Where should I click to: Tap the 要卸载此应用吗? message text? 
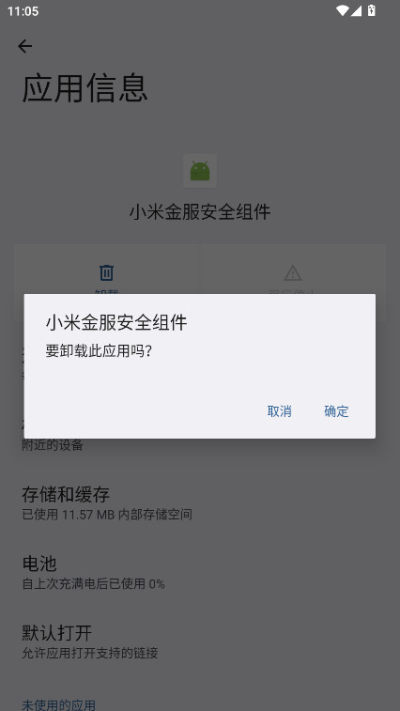click(98, 351)
